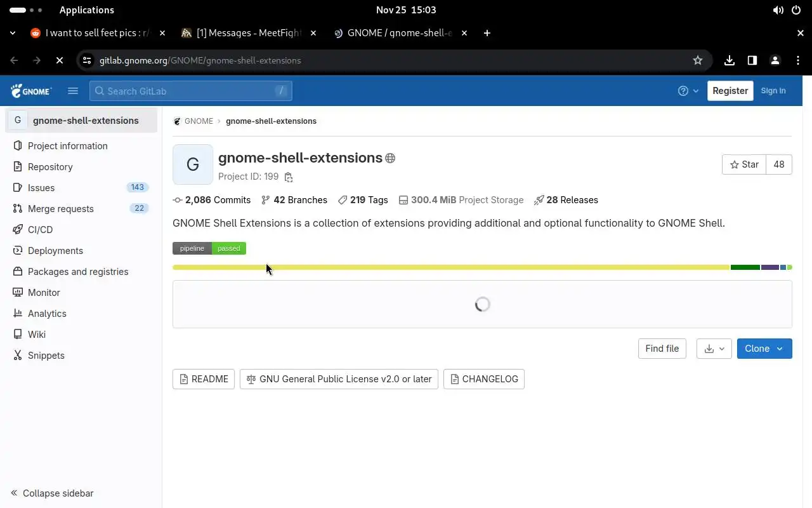This screenshot has height=508, width=812.
Task: Click the yellow segment of the language bar
Action: [x=451, y=267]
